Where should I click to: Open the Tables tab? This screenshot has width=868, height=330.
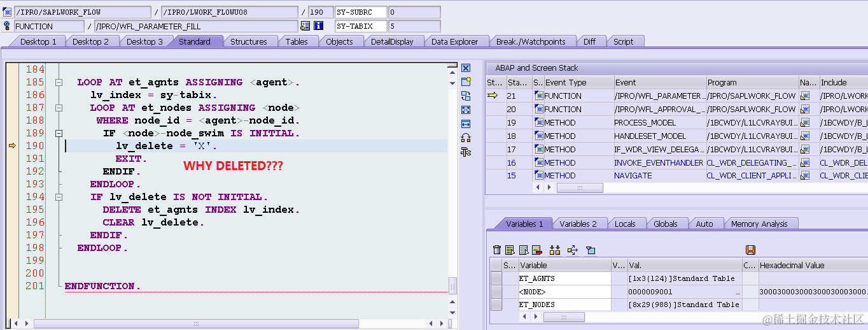(x=297, y=41)
